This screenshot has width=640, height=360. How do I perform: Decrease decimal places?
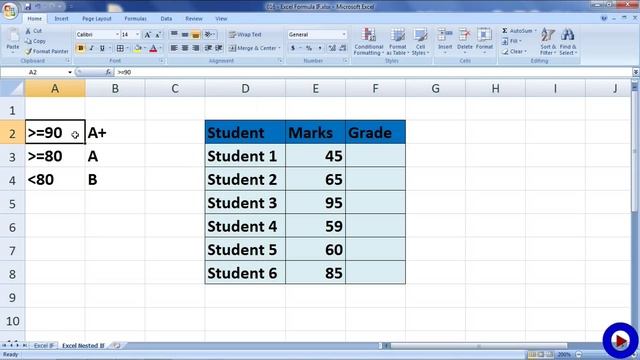[x=342, y=48]
